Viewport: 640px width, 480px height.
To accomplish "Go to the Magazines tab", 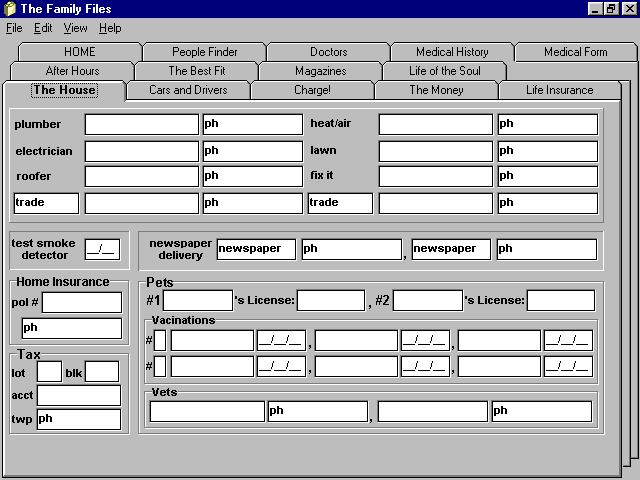I will click(320, 71).
